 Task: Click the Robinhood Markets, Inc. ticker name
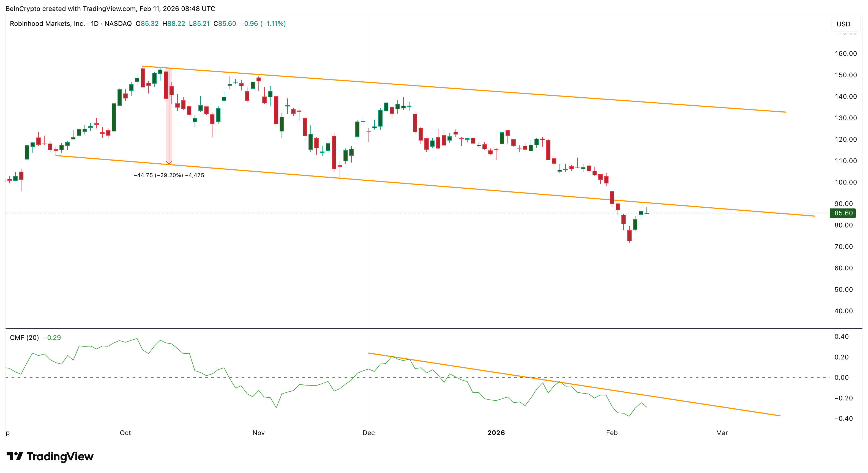point(47,24)
